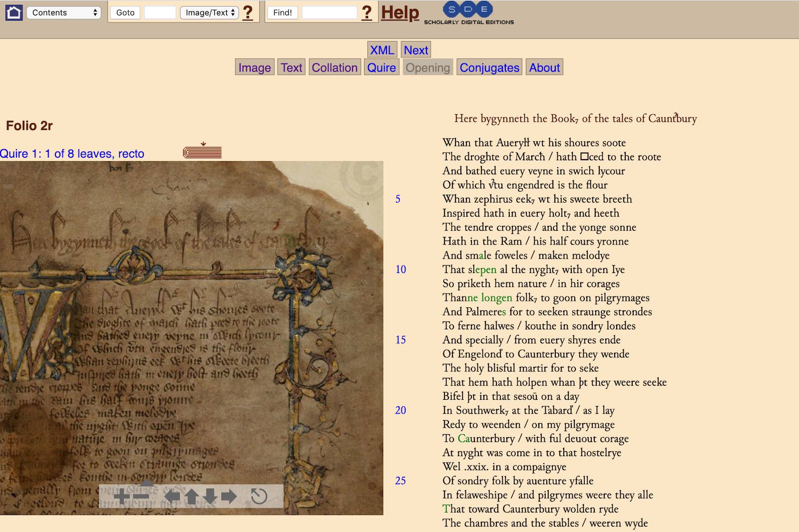Viewport: 799px width, 532px height.
Task: Zoom out of manuscript with minus icon
Action: [x=141, y=496]
